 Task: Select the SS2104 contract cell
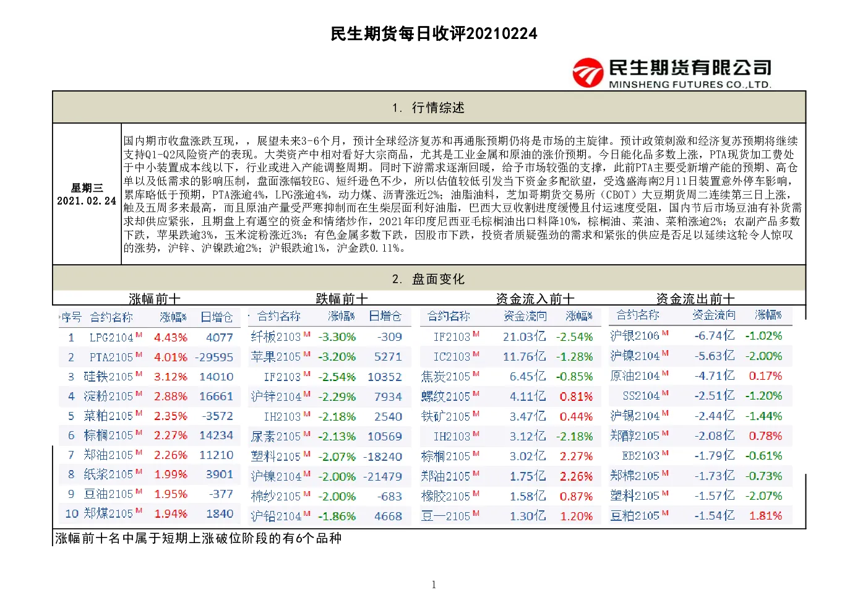click(646, 395)
